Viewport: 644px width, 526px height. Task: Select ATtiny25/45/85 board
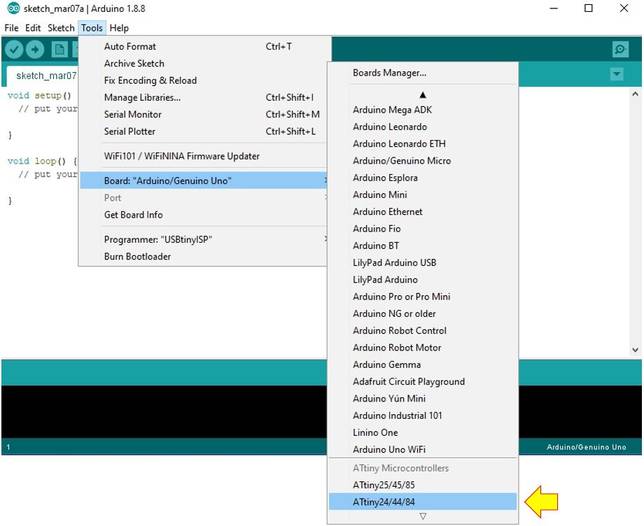[x=423, y=485]
